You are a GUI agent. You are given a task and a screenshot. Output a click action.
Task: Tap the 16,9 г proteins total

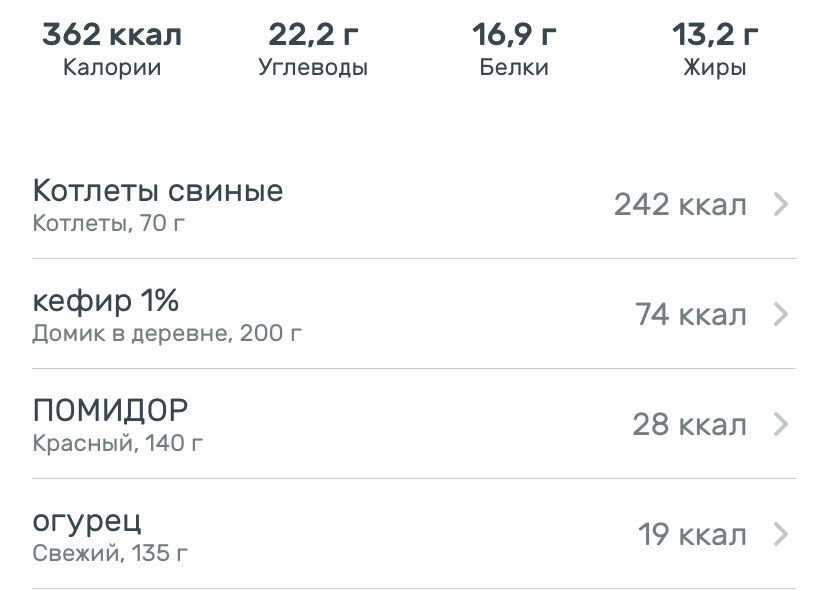514,36
